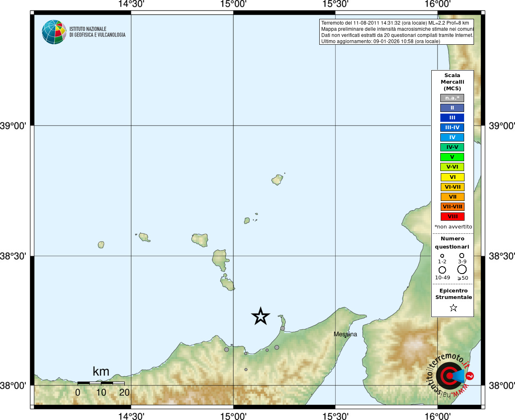Click the 'Istituto Nazionale di Geofisica e Vulcanologia' text
Viewport: 515px width, 420px height.
(x=97, y=32)
